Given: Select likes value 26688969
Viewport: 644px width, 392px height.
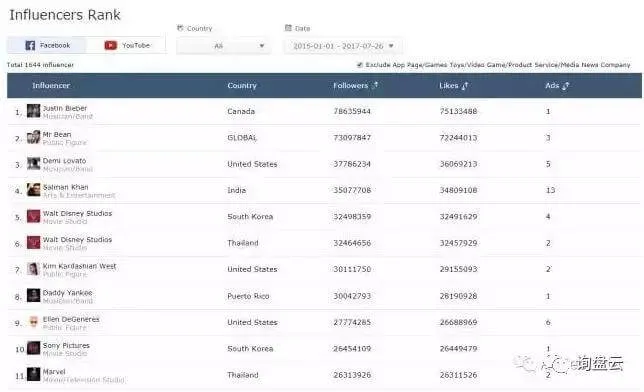Looking at the screenshot, I should pos(458,322).
